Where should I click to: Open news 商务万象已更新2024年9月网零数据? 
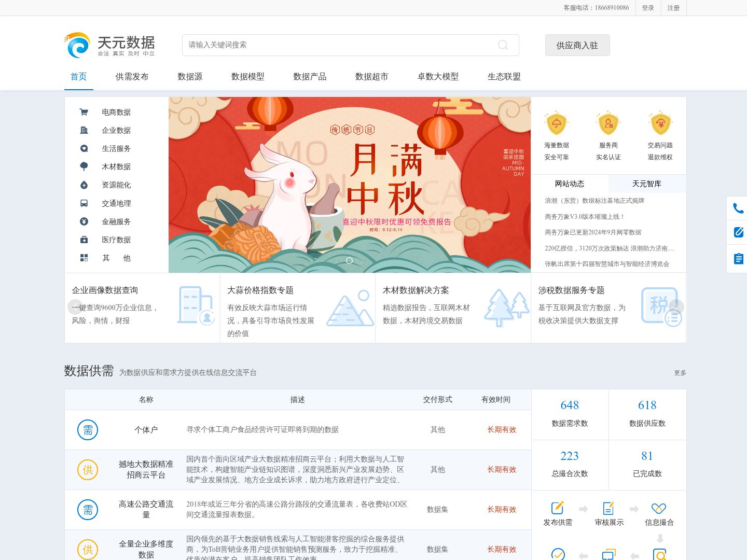click(x=593, y=232)
